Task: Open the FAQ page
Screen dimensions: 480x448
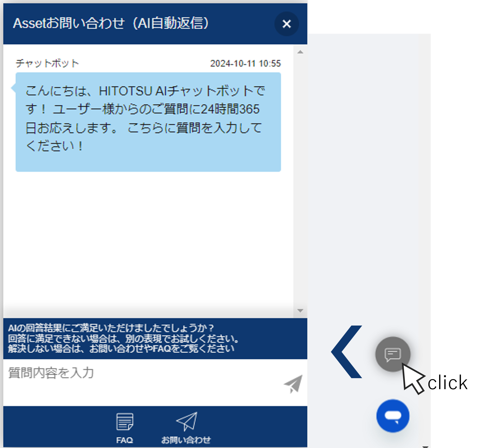Action: pos(125,428)
